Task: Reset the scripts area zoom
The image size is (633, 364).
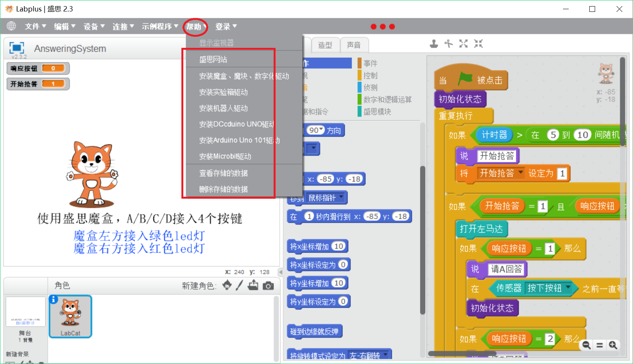Action: pos(600,345)
